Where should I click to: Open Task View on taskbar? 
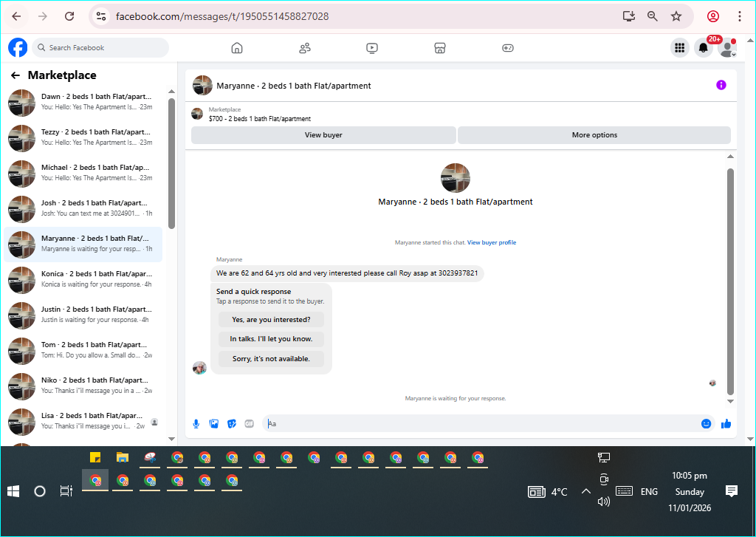point(66,491)
